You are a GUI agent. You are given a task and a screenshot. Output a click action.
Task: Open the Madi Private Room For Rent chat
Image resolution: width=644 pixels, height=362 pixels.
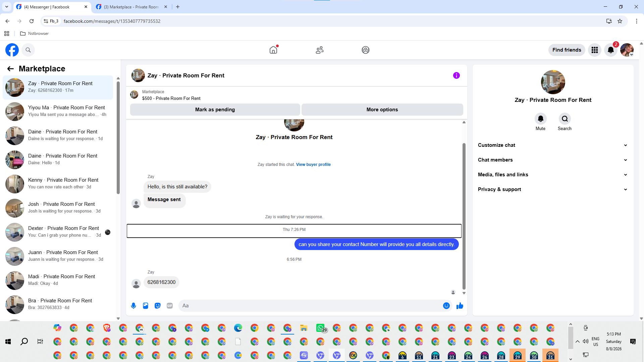(58, 281)
